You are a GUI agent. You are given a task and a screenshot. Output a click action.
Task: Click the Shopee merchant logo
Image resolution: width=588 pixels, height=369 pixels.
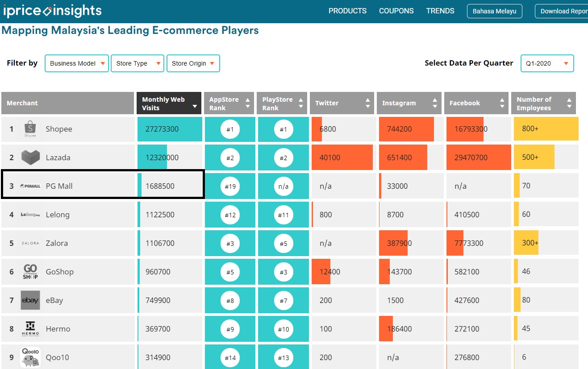[30, 129]
